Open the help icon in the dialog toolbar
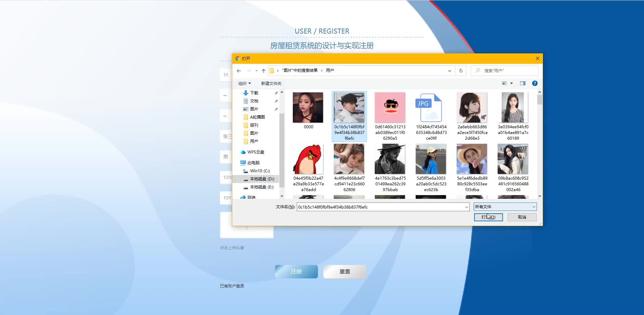644x315 pixels. [x=535, y=83]
